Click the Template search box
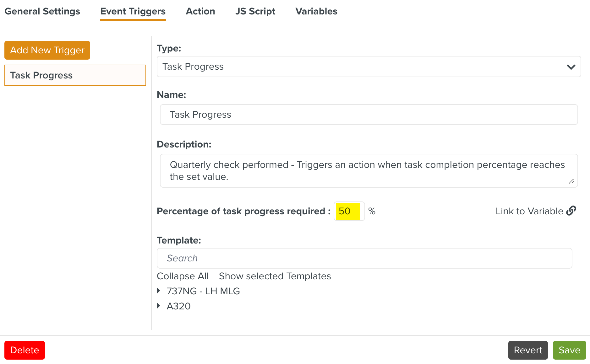This screenshot has width=590, height=364. pyautogui.click(x=364, y=258)
